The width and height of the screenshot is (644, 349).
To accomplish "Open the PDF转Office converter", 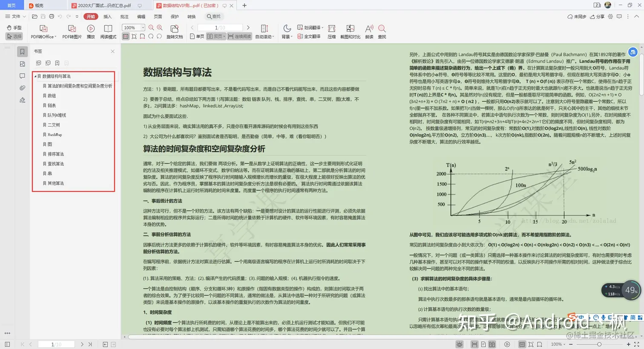I will [x=43, y=32].
